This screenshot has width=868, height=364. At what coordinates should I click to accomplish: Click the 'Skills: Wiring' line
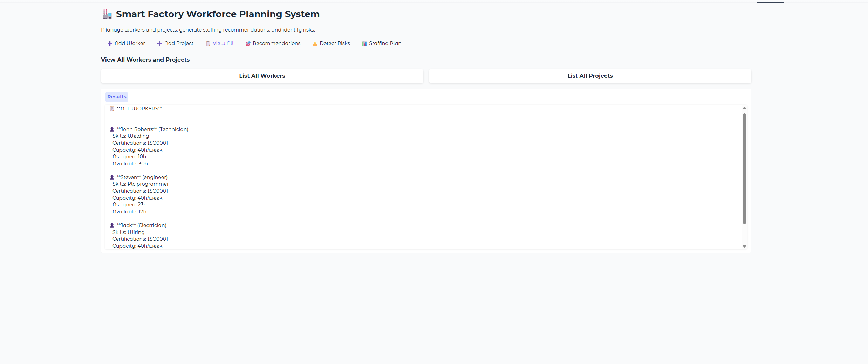click(128, 232)
